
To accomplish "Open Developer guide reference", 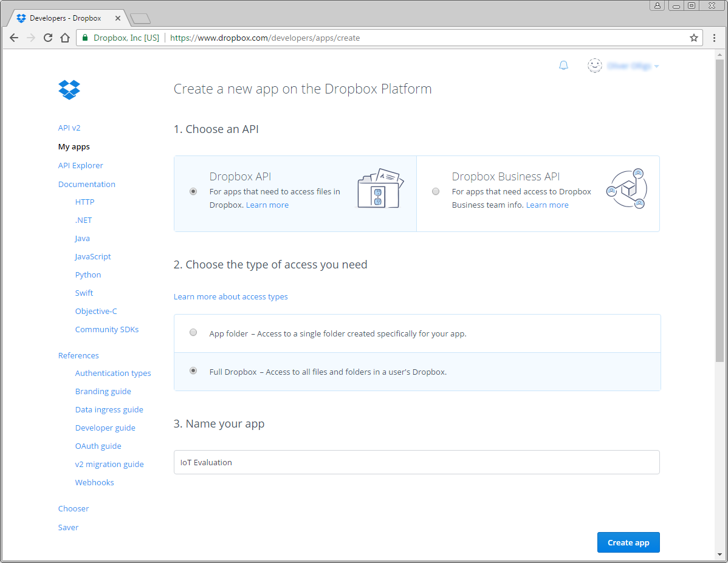I will (x=105, y=428).
